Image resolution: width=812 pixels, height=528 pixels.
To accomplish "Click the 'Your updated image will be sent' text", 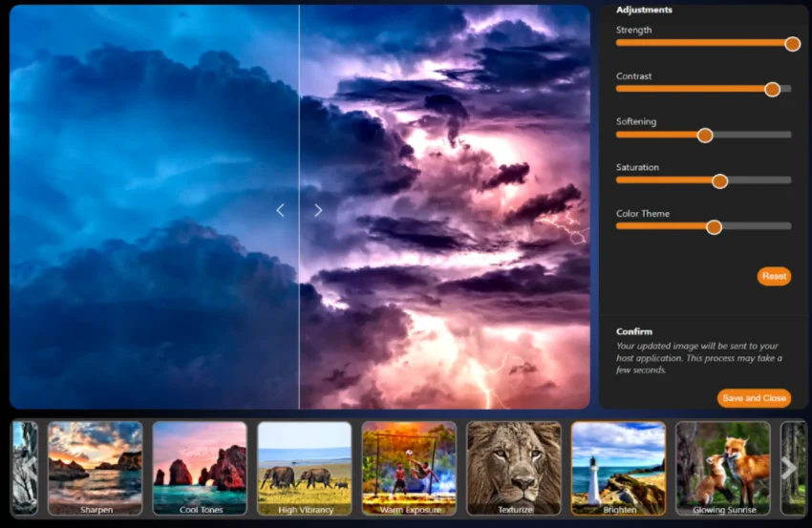I will [x=698, y=358].
